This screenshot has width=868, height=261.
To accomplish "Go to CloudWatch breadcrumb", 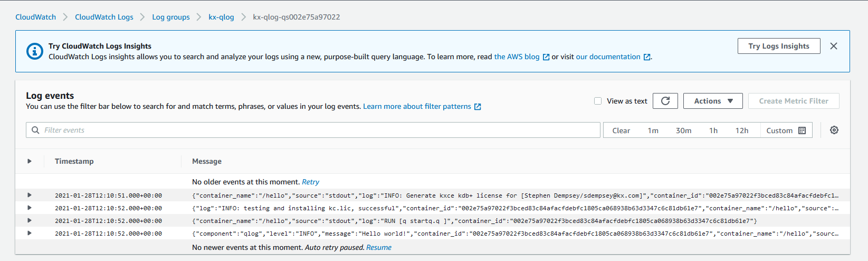I will (x=35, y=17).
